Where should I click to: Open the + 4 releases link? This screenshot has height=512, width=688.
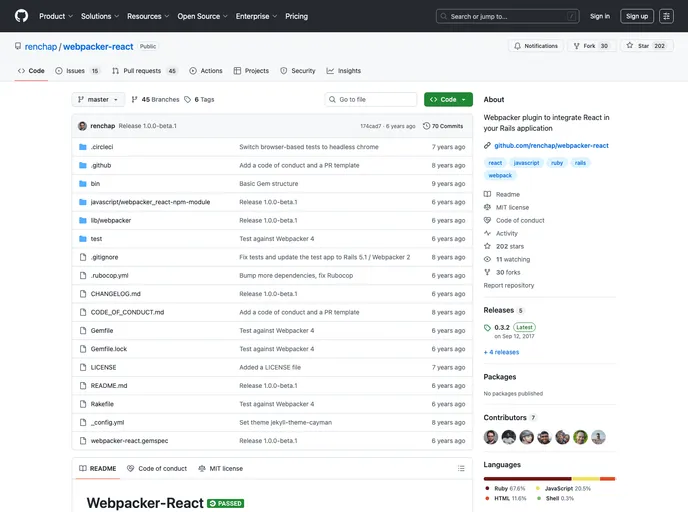(x=501, y=352)
